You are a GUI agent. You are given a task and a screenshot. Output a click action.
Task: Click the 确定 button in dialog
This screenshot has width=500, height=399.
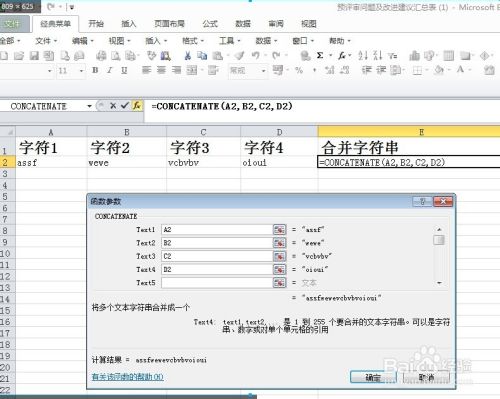[x=373, y=377]
